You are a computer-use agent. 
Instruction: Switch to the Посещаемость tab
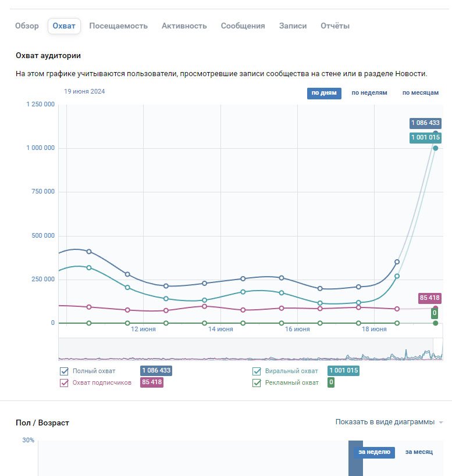(x=118, y=26)
